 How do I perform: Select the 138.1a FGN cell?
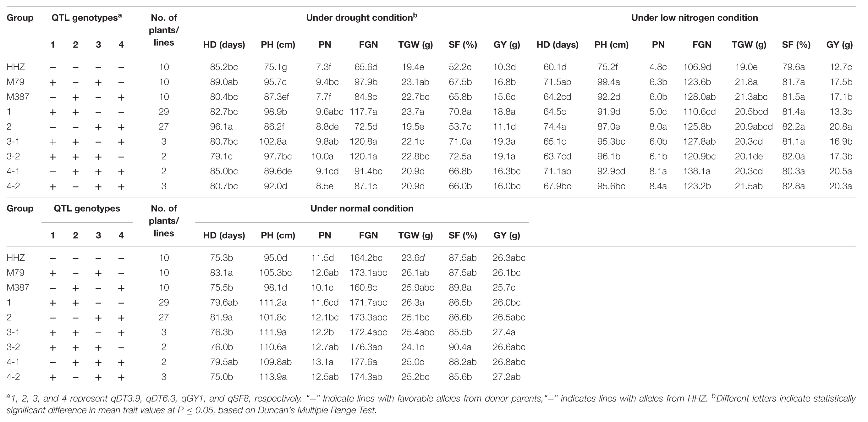click(696, 171)
